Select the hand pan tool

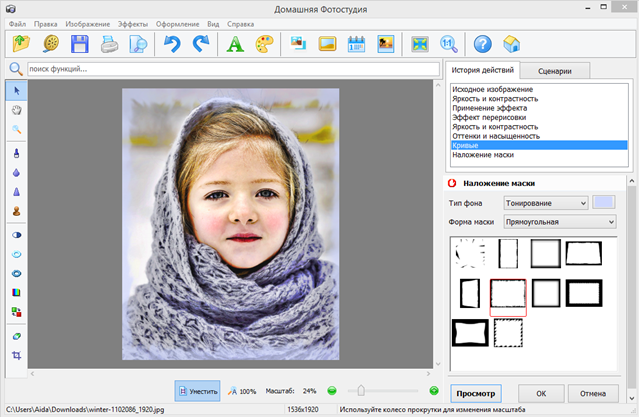pyautogui.click(x=17, y=110)
